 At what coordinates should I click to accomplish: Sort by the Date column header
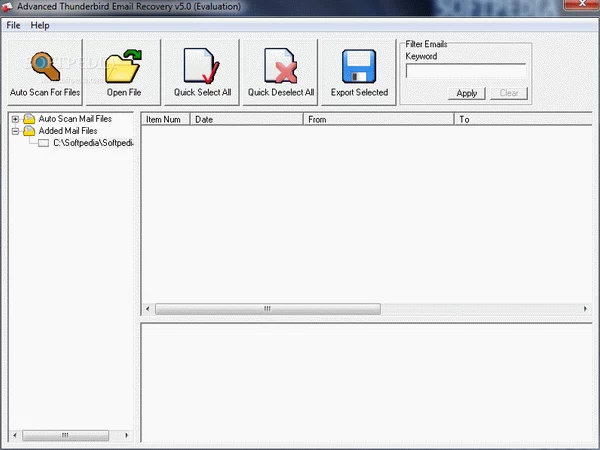246,119
